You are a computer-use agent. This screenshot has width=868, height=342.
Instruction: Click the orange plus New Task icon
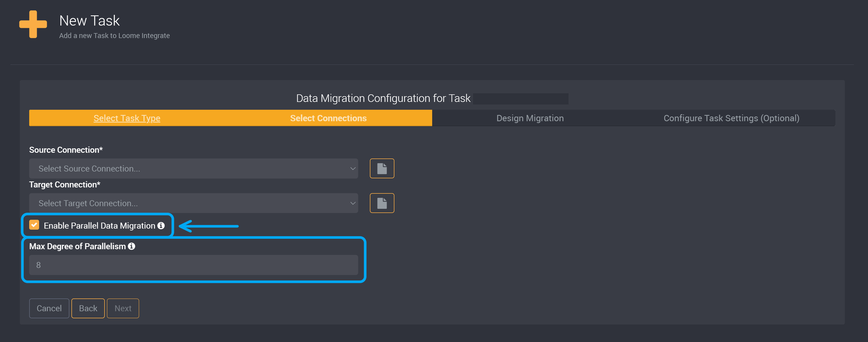coord(33,24)
